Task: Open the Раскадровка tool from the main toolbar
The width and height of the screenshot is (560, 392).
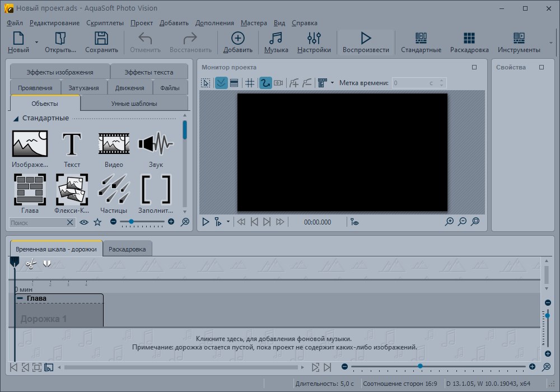Action: pos(469,42)
